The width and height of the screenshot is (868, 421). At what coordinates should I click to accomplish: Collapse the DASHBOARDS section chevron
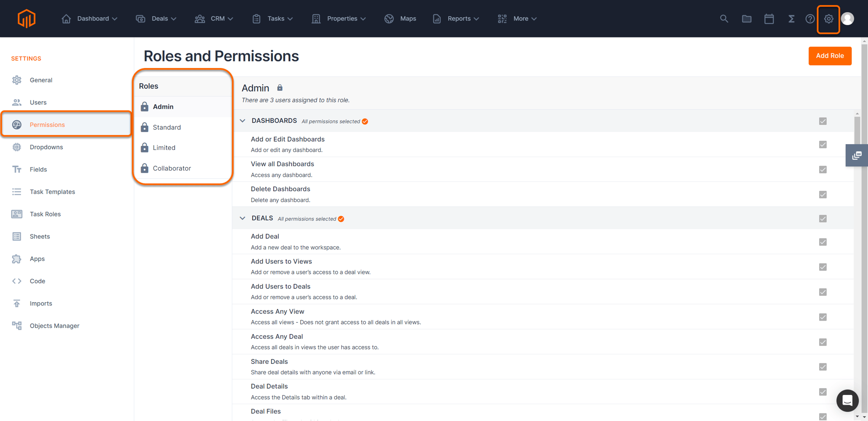[243, 121]
